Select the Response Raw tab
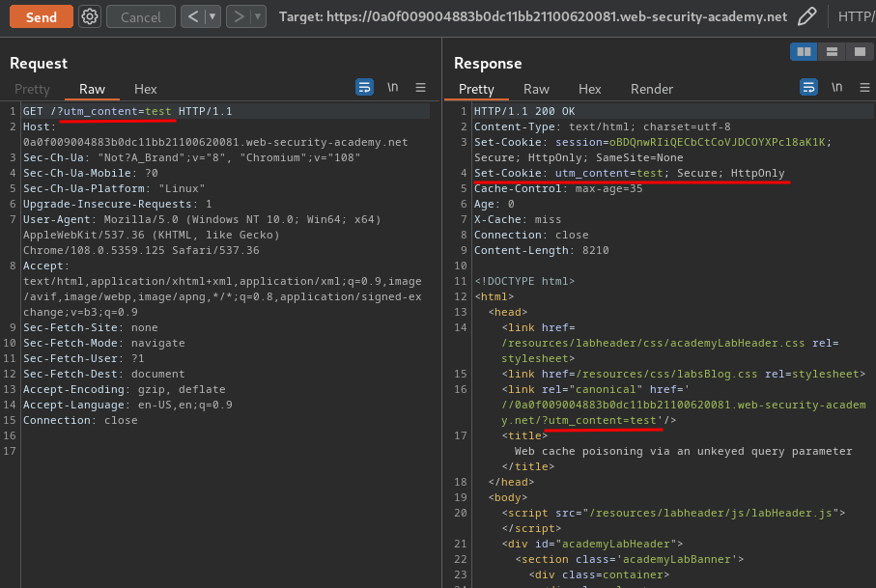876x588 pixels. (x=536, y=89)
